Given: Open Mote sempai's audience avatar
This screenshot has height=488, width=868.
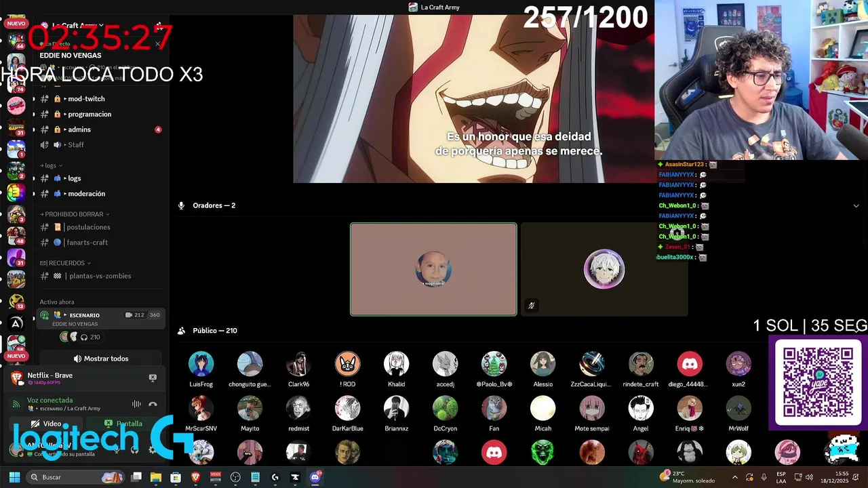Looking at the screenshot, I should point(592,409).
